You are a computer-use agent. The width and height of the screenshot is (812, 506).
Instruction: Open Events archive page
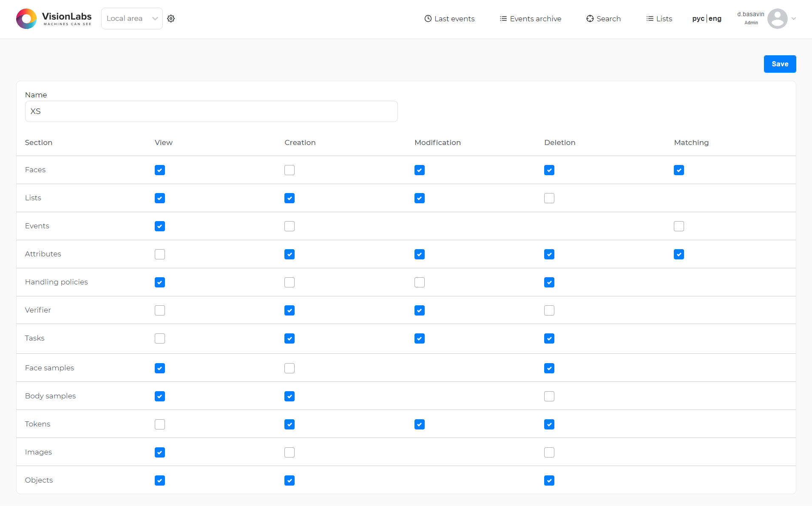click(531, 19)
